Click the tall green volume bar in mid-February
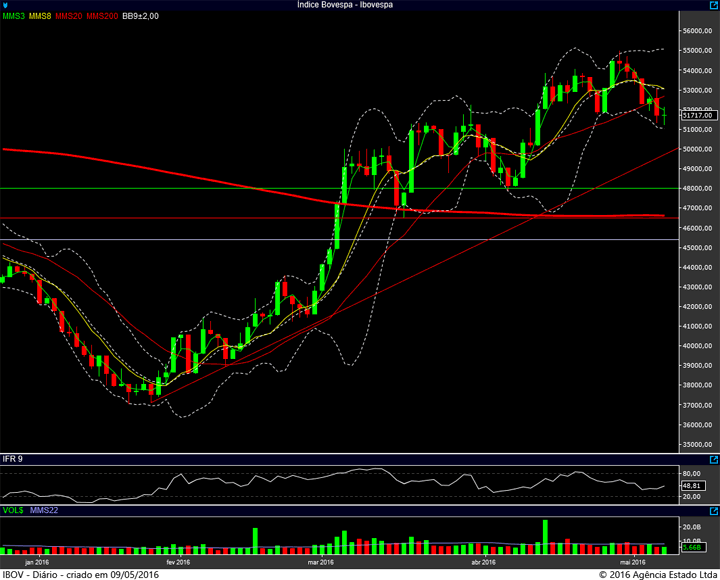This screenshot has height=580, width=720. pos(255,541)
